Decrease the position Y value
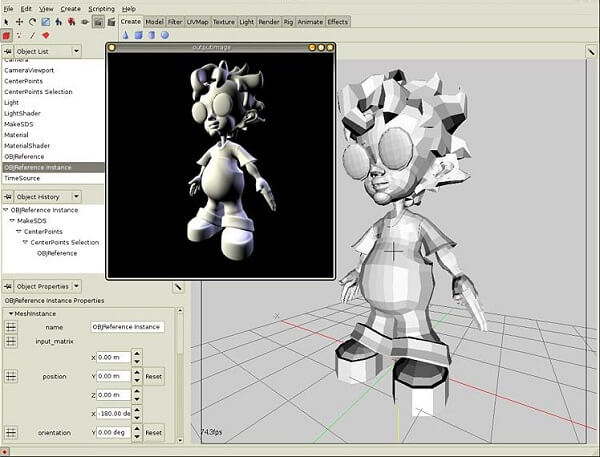 [137, 381]
